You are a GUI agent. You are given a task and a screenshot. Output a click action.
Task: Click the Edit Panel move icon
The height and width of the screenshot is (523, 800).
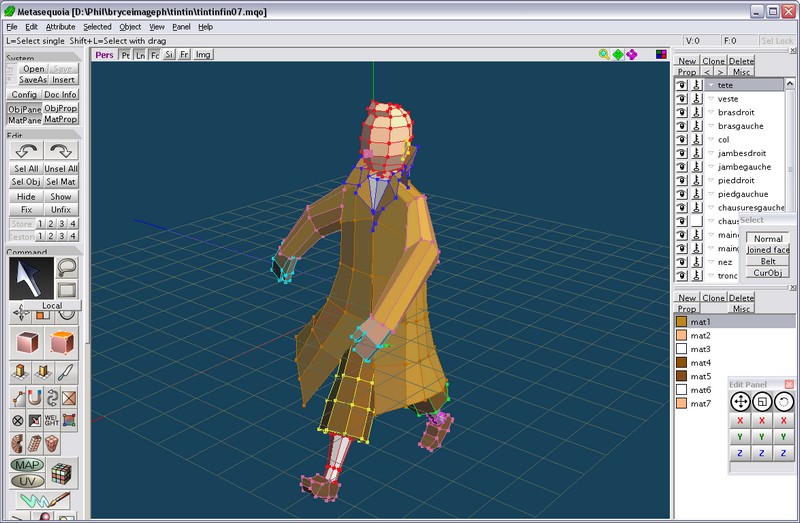pyautogui.click(x=740, y=402)
